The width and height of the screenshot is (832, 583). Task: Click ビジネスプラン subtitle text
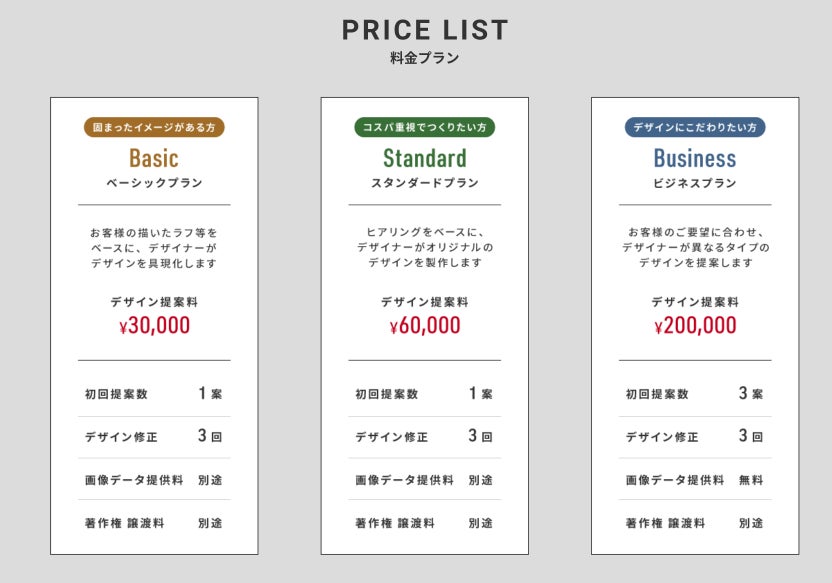tap(695, 183)
